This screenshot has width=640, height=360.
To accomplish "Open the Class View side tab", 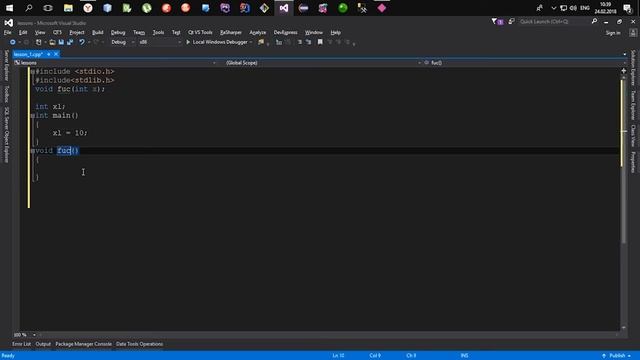I will click(x=633, y=136).
